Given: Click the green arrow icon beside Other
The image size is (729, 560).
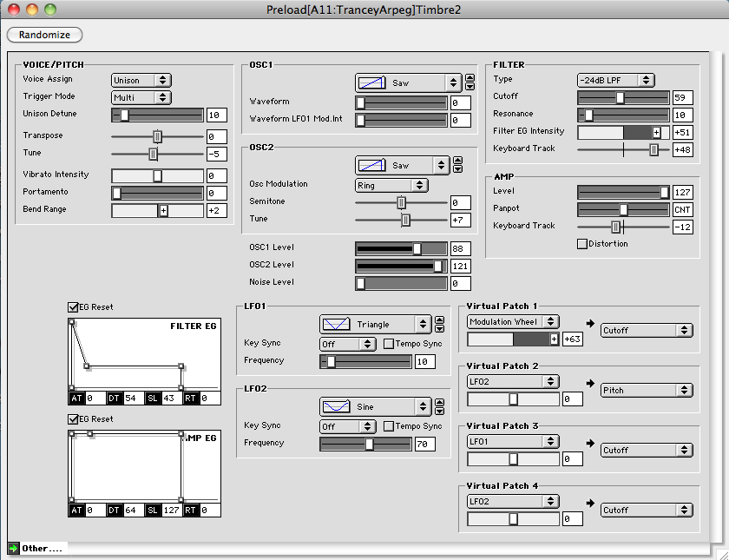Looking at the screenshot, I should (x=13, y=548).
